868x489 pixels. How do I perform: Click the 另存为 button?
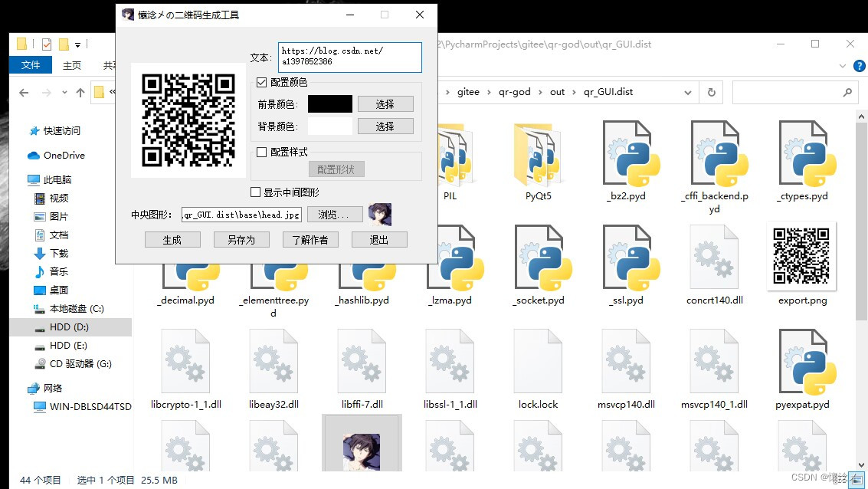[241, 240]
